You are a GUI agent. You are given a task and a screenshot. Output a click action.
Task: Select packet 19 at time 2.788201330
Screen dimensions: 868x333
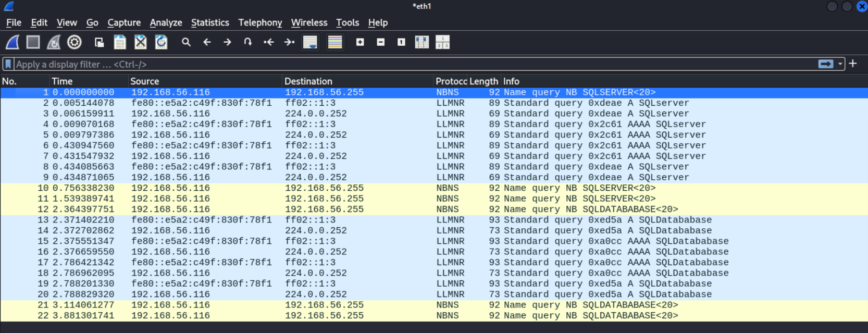tap(433, 284)
